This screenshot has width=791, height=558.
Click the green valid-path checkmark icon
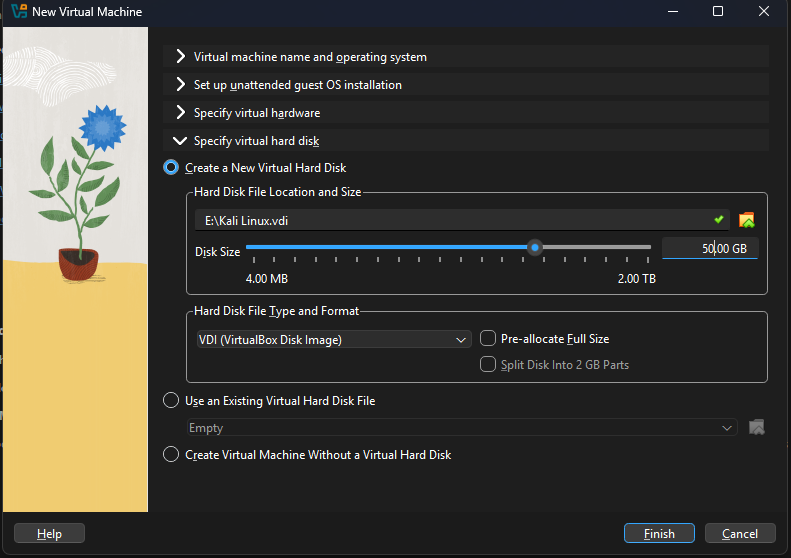(x=719, y=219)
